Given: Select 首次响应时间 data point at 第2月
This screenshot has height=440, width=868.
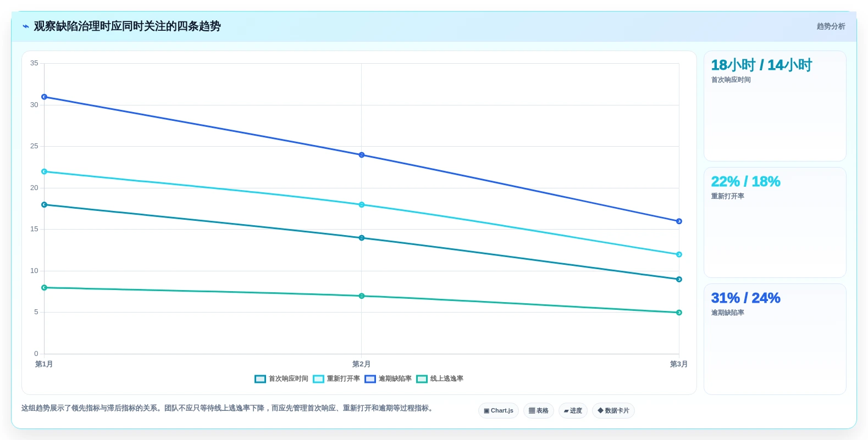Looking at the screenshot, I should pyautogui.click(x=362, y=238).
